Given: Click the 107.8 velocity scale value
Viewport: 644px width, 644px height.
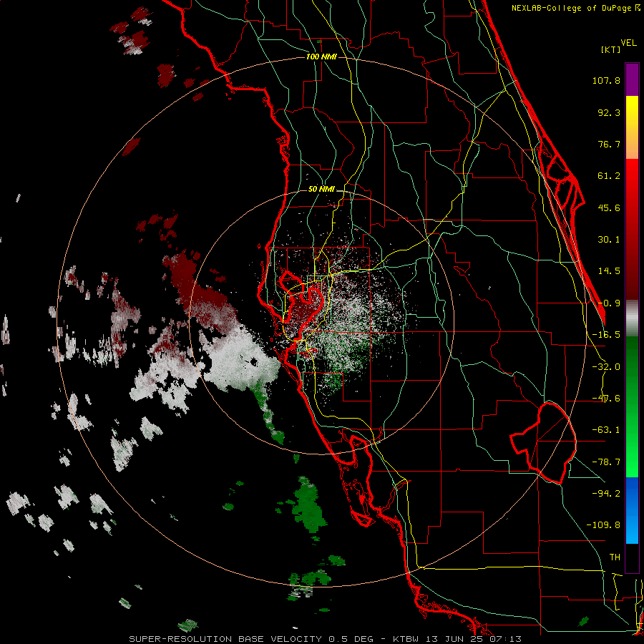Looking at the screenshot, I should click(606, 80).
